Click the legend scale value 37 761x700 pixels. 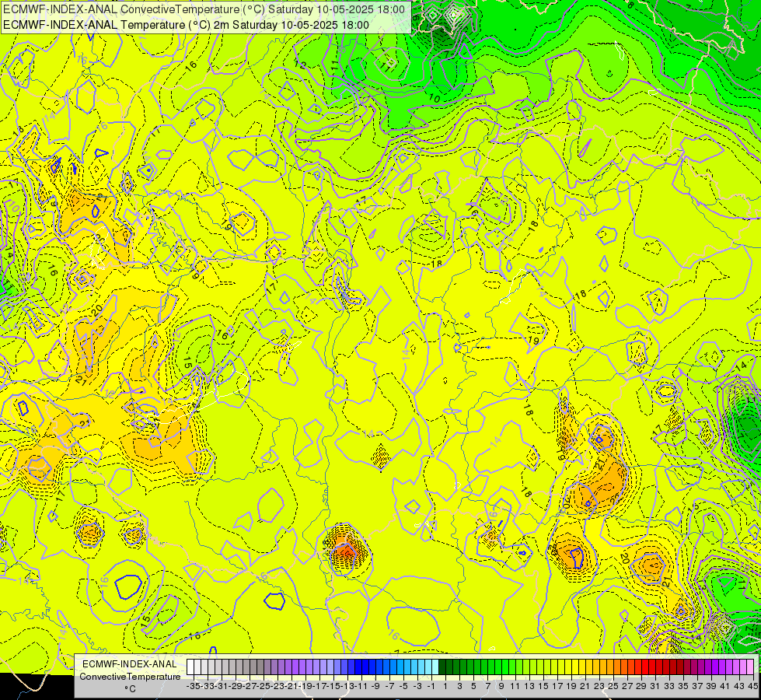(x=697, y=686)
